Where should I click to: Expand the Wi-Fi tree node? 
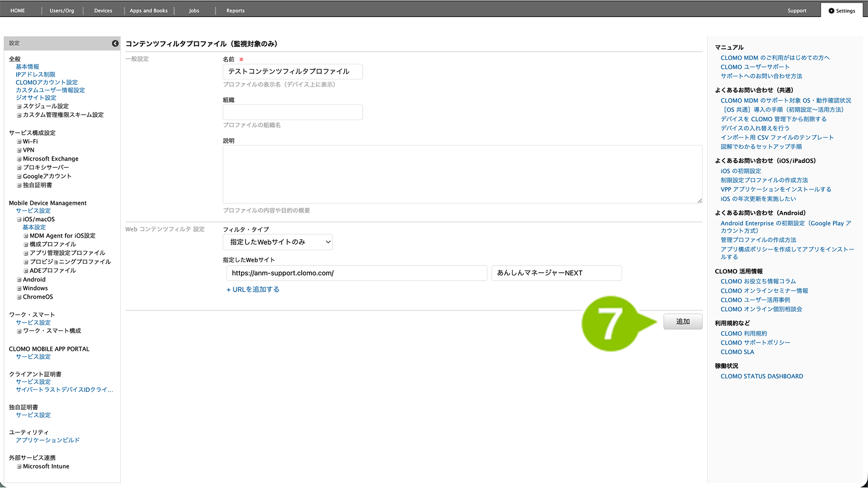(x=19, y=142)
